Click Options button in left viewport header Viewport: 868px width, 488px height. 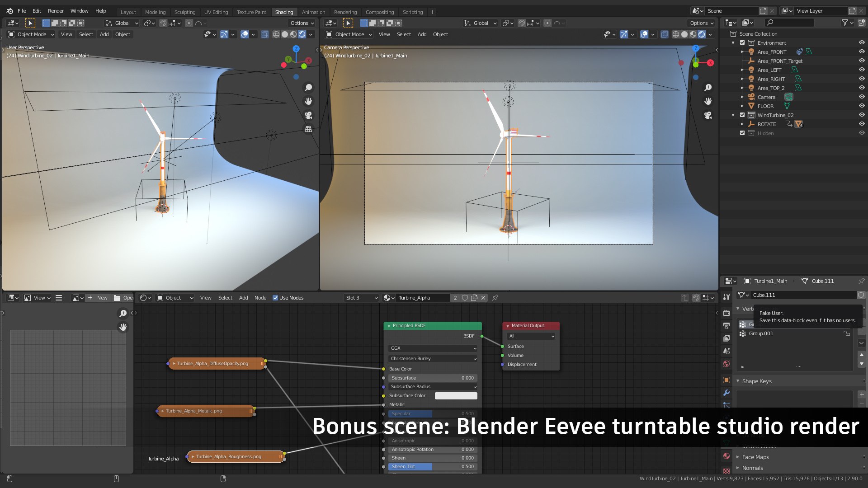pos(302,23)
